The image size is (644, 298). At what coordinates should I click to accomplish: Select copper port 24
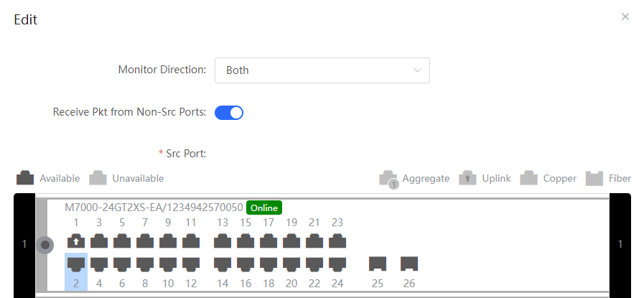tap(337, 264)
